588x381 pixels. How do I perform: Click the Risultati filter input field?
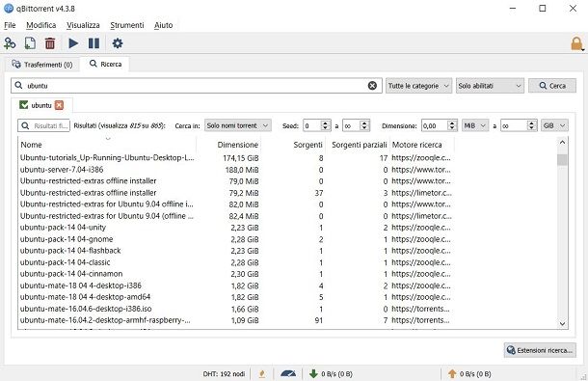point(44,125)
